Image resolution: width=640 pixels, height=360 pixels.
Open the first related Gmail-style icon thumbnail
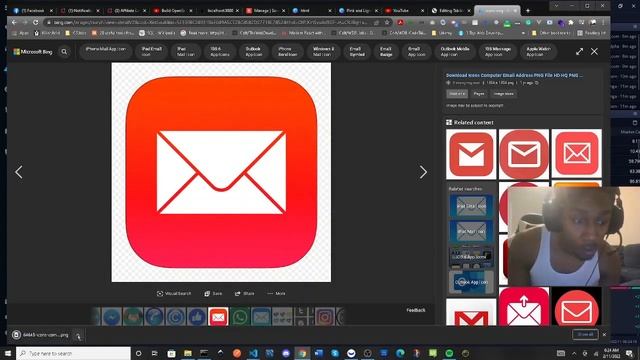471,154
